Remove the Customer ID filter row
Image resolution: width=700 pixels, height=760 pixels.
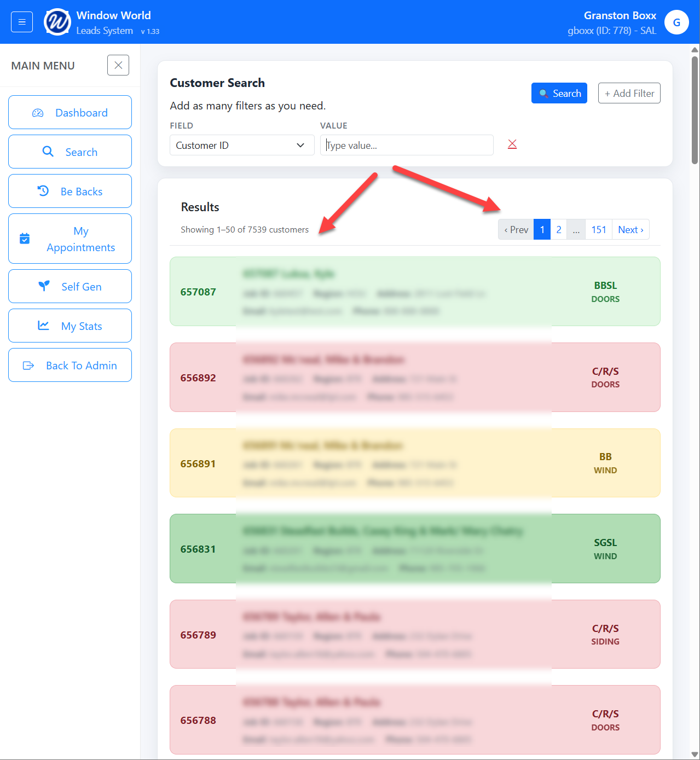tap(512, 144)
